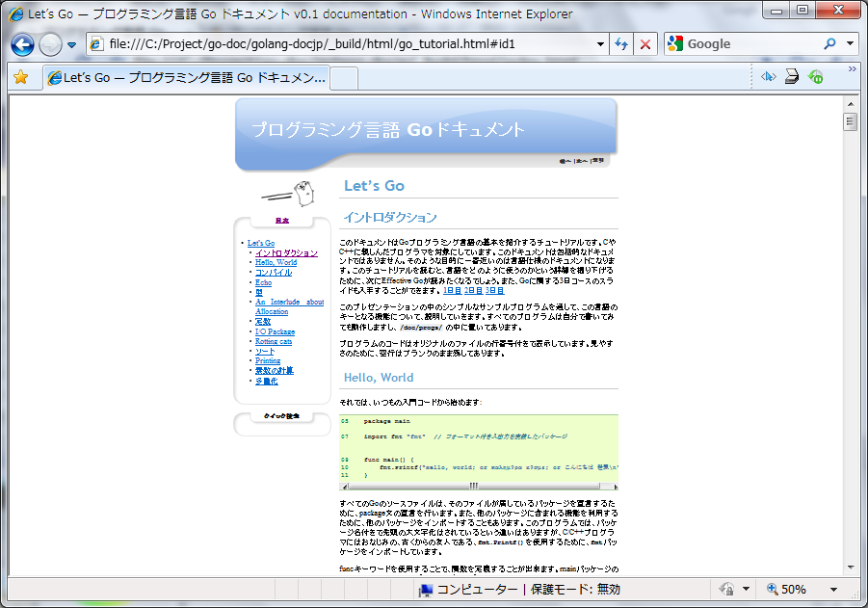Open the 3日目 slides link
Image resolution: width=868 pixels, height=608 pixels.
coord(494,290)
